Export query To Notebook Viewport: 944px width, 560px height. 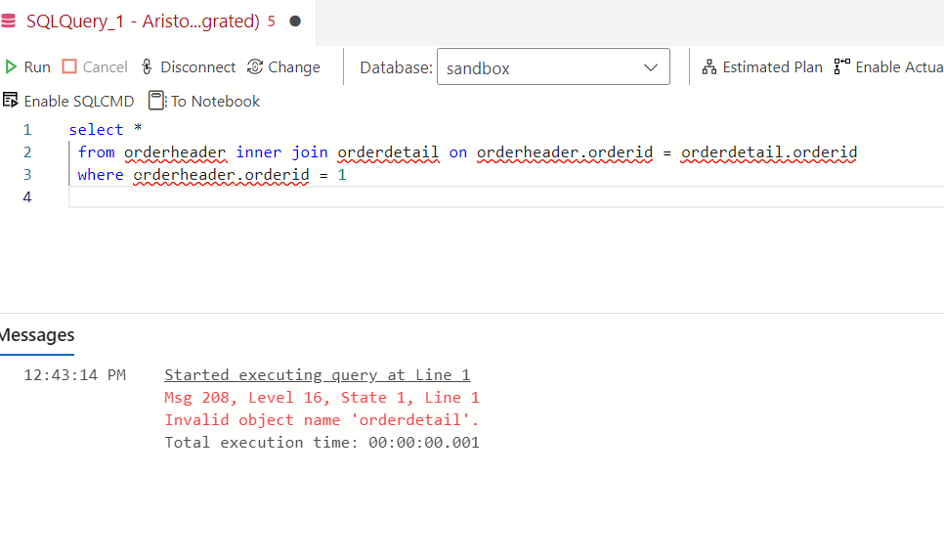[x=204, y=101]
